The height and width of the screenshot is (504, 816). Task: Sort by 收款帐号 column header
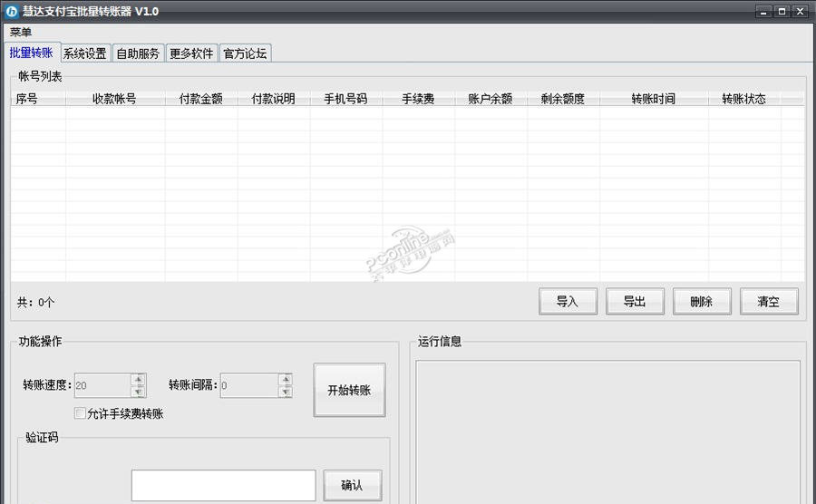pos(115,98)
